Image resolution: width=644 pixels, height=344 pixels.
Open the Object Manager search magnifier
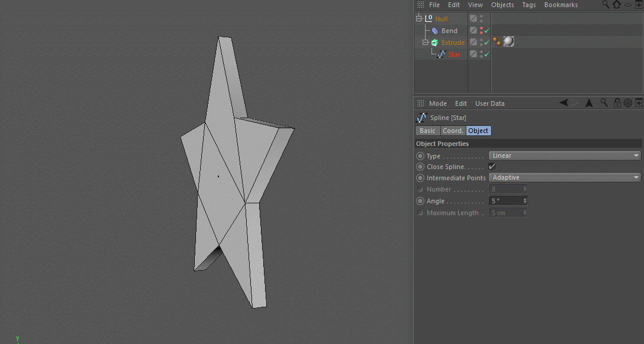pos(606,5)
